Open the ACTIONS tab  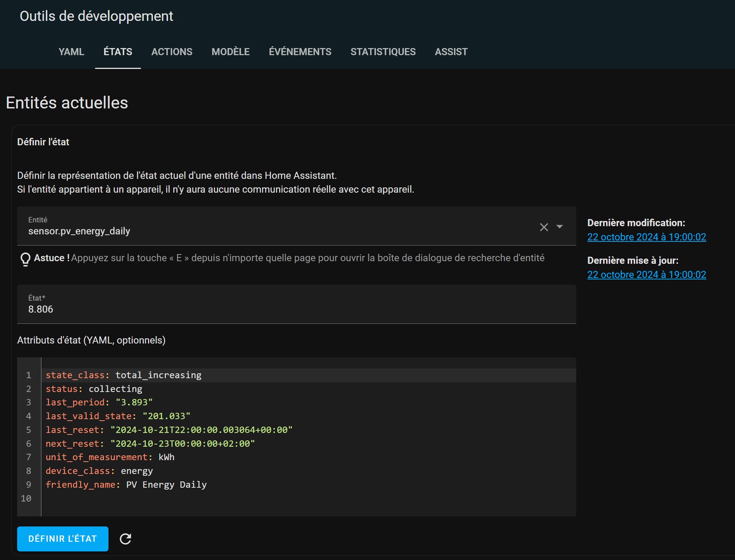(x=172, y=52)
